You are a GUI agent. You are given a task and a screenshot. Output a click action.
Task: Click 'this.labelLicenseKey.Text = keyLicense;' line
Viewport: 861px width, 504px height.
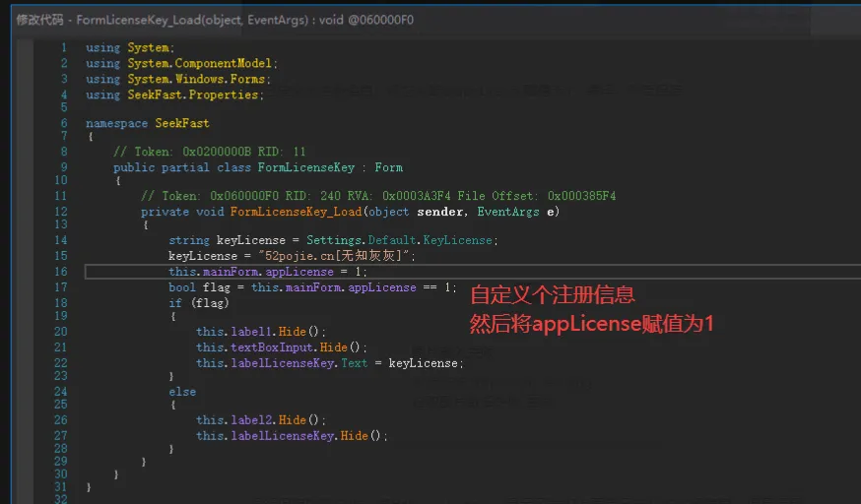[x=330, y=363]
